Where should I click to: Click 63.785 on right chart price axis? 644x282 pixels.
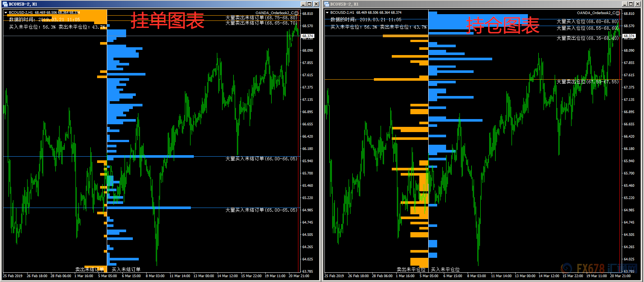coord(629,272)
